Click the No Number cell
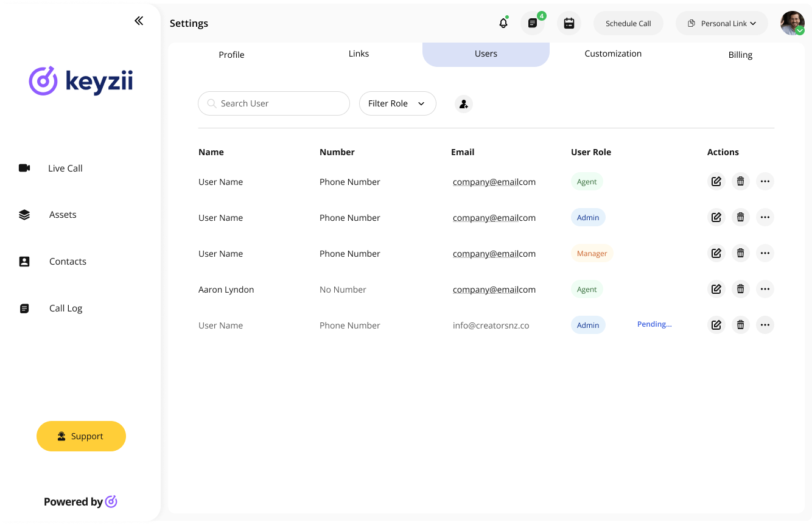812x525 pixels. [x=343, y=290]
